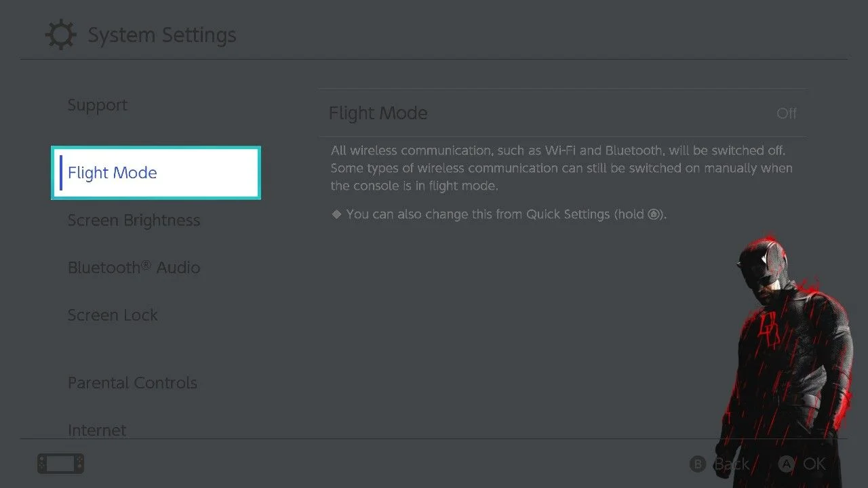Viewport: 868px width, 488px height.
Task: Click the Off status of Flight Mode
Action: click(787, 113)
